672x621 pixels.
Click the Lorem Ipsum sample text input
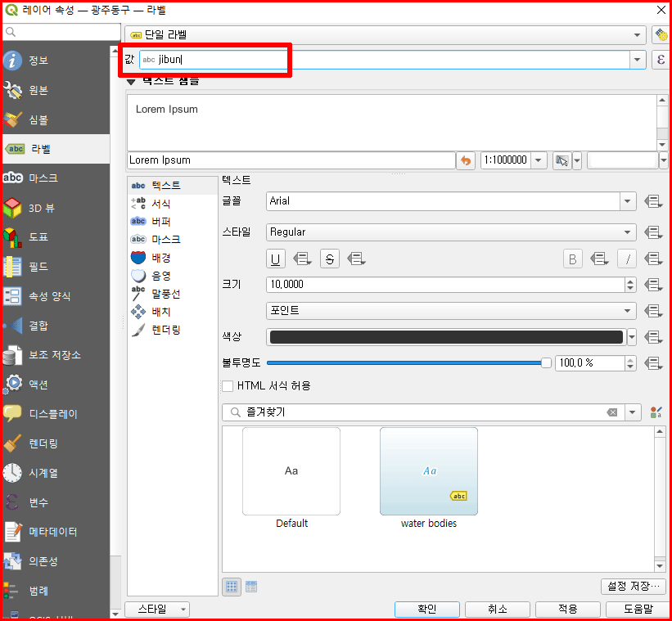(x=291, y=160)
